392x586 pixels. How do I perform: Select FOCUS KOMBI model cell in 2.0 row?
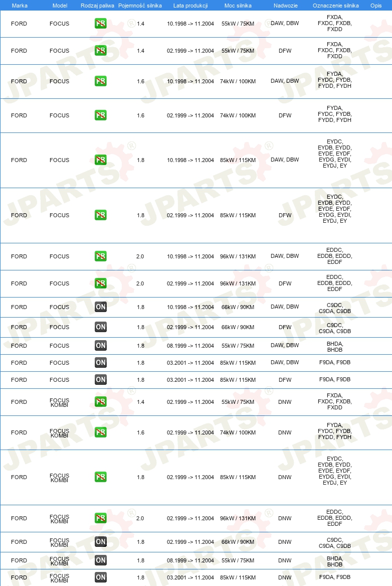[x=59, y=519]
